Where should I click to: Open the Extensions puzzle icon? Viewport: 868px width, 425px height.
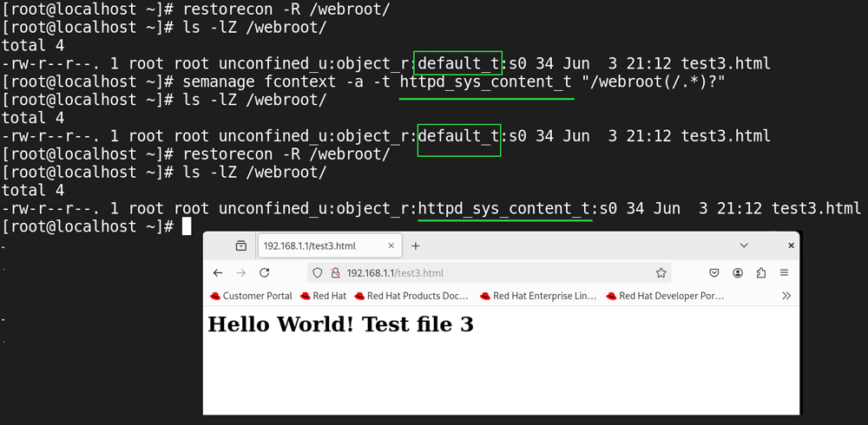(761, 273)
